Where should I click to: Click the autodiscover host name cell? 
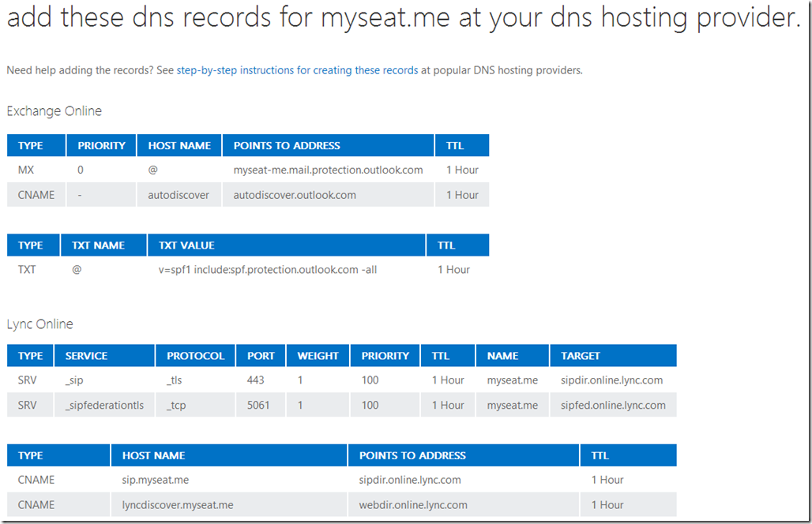(179, 195)
